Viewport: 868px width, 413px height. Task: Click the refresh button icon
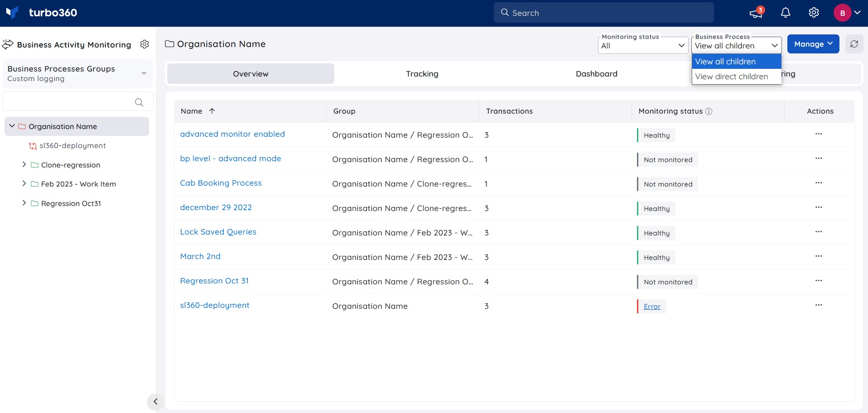[854, 44]
